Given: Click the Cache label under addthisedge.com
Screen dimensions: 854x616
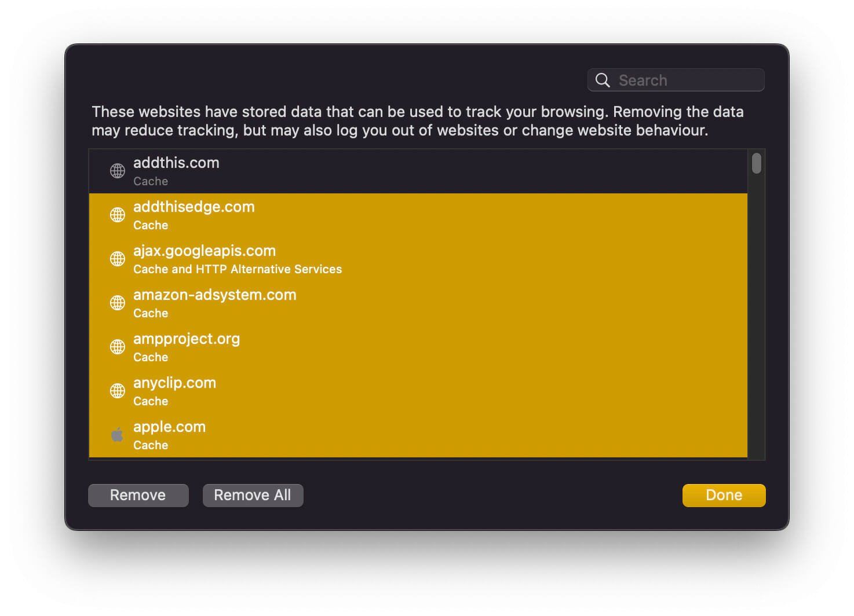Looking at the screenshot, I should (151, 225).
